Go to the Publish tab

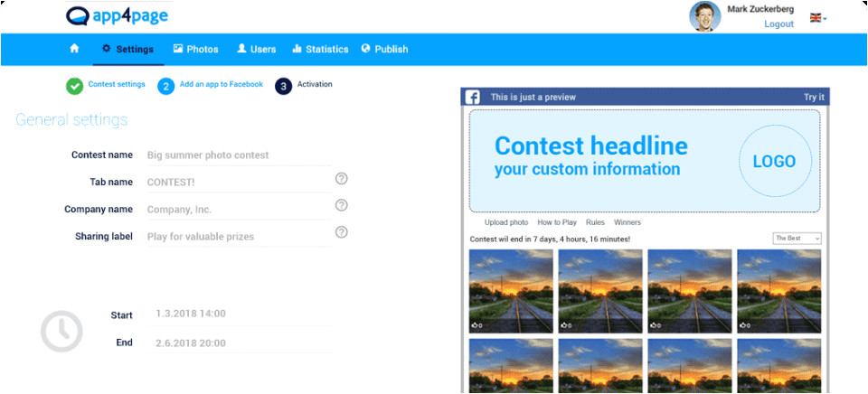(x=384, y=50)
